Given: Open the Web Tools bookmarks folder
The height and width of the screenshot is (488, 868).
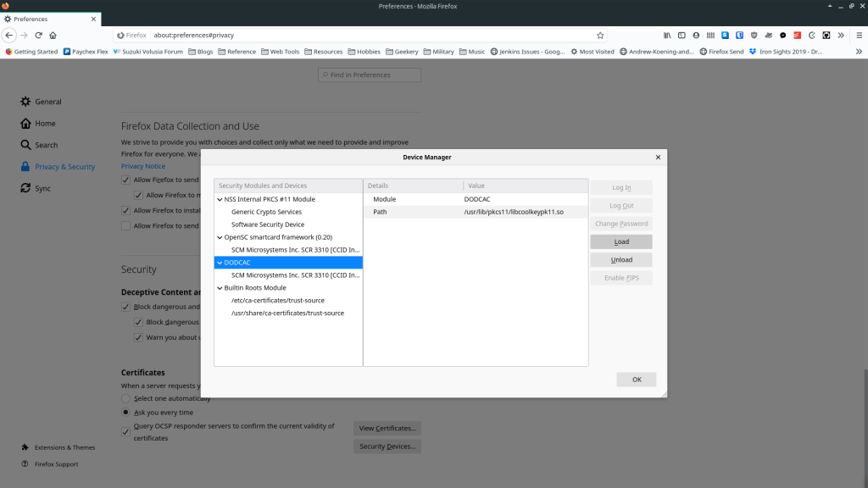Looking at the screenshot, I should pos(279,52).
